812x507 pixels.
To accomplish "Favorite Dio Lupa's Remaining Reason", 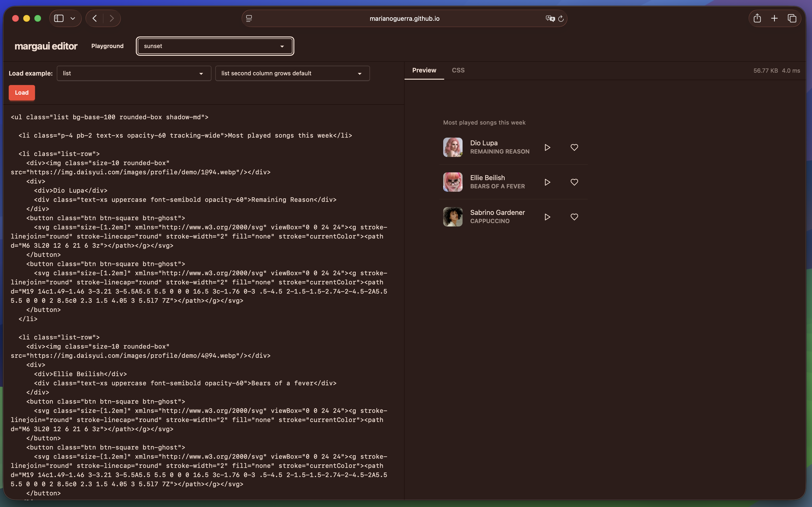I will [574, 148].
